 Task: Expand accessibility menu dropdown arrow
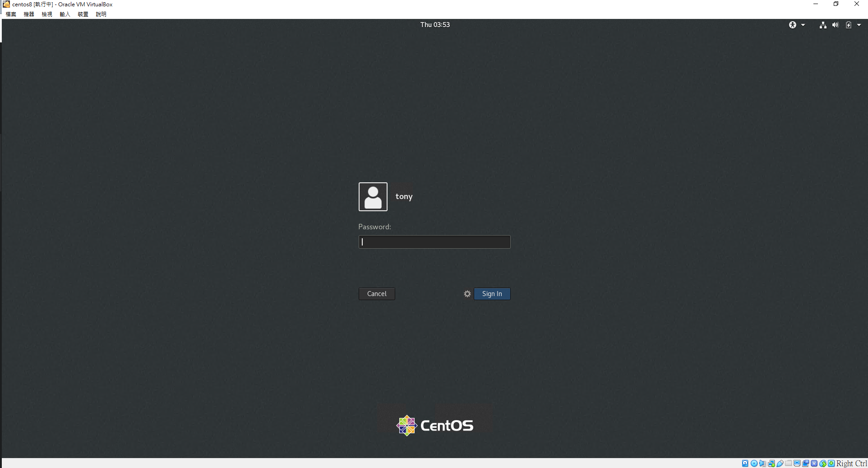click(x=803, y=25)
